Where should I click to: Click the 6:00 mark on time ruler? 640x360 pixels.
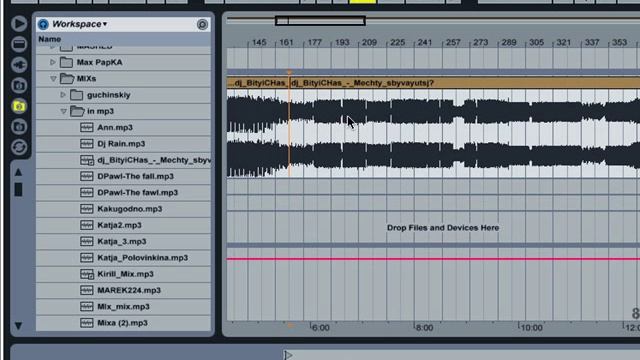(320, 328)
